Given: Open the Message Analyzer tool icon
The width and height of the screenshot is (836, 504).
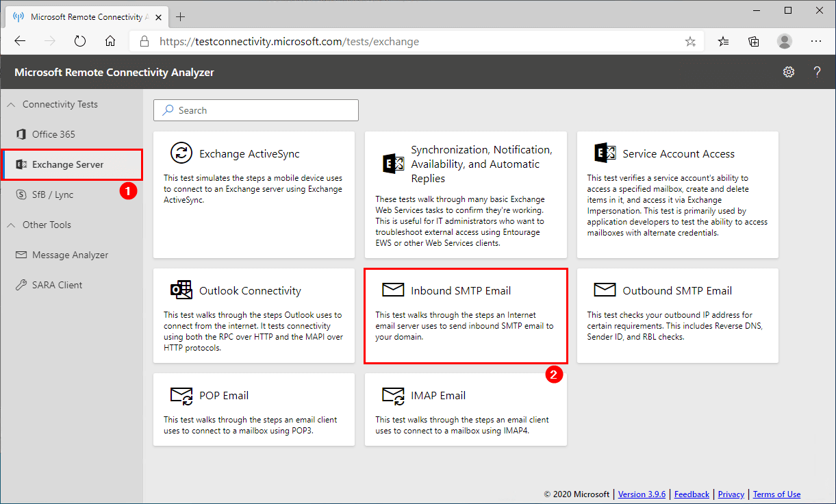Looking at the screenshot, I should pyautogui.click(x=23, y=255).
